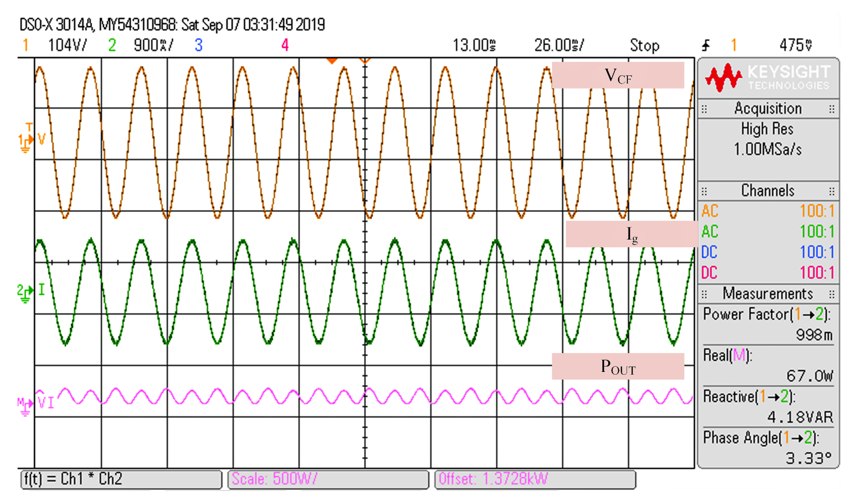Click the Measurements panel left grip icon

[x=704, y=294]
